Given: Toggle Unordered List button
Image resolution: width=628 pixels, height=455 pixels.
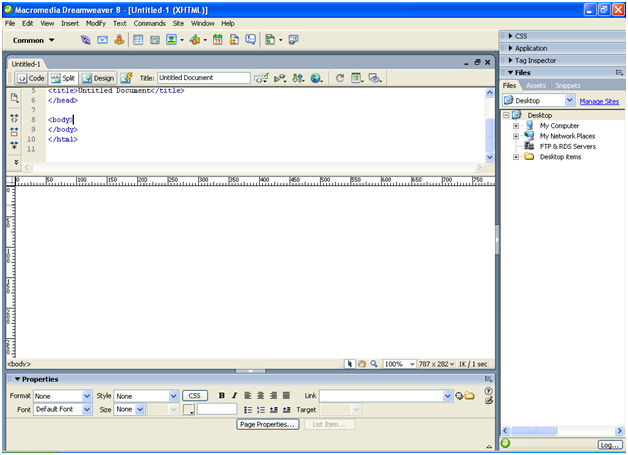Looking at the screenshot, I should pos(248,410).
